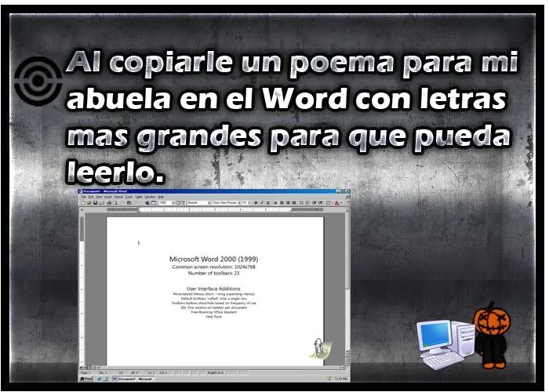Viewport: 549px width, 392px height.
Task: Toggle Underline formatting in Word's toolbar
Action: click(268, 202)
